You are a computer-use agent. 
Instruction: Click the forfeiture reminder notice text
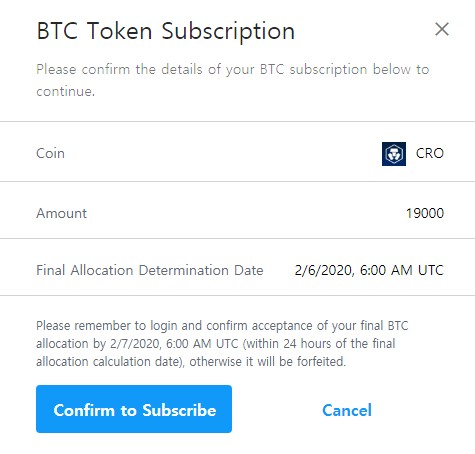[222, 344]
